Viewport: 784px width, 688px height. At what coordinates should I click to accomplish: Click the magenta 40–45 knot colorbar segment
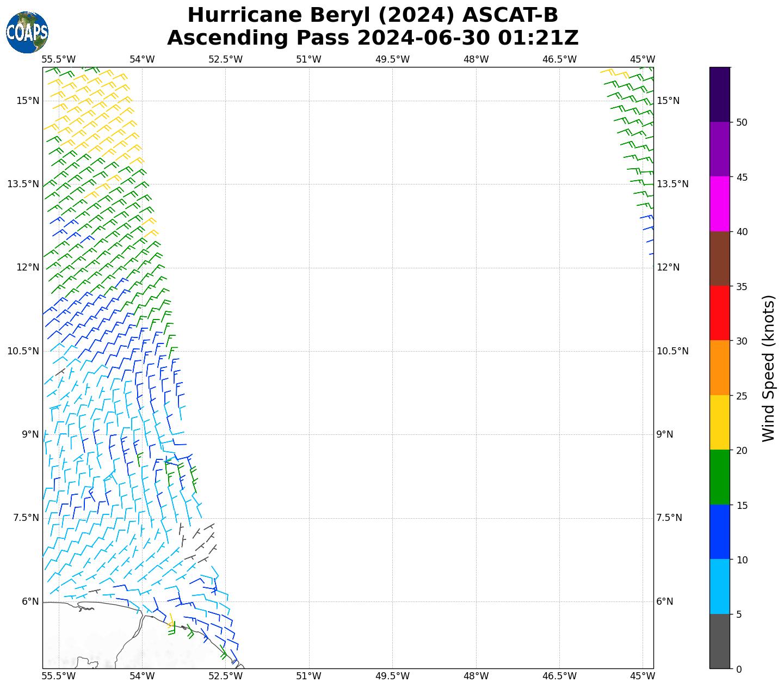point(719,204)
